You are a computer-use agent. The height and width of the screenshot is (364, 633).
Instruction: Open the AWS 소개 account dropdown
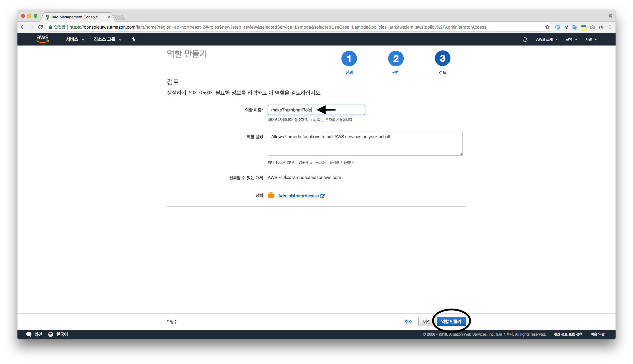546,39
